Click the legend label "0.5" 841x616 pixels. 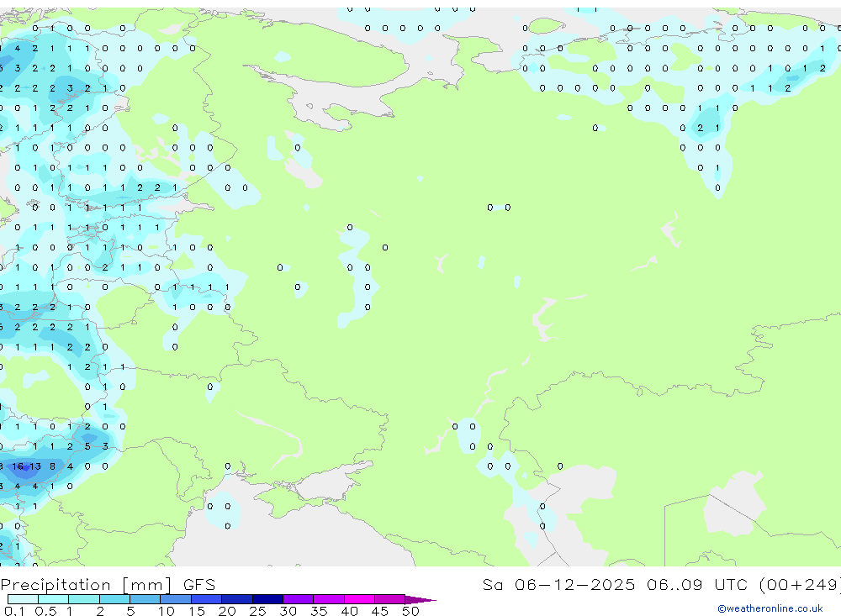point(45,611)
